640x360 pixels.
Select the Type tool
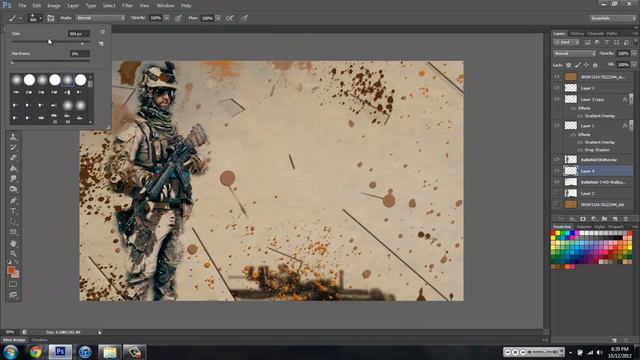pyautogui.click(x=13, y=211)
